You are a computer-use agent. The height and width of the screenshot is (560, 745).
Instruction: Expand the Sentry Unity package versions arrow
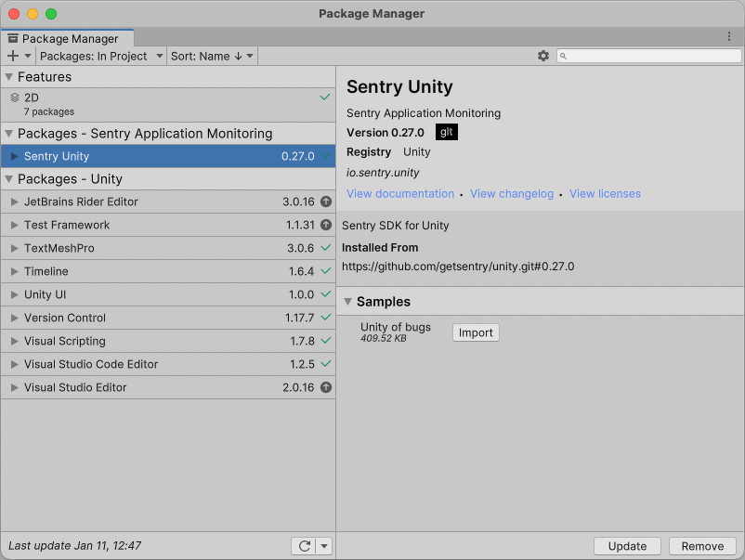click(x=14, y=156)
